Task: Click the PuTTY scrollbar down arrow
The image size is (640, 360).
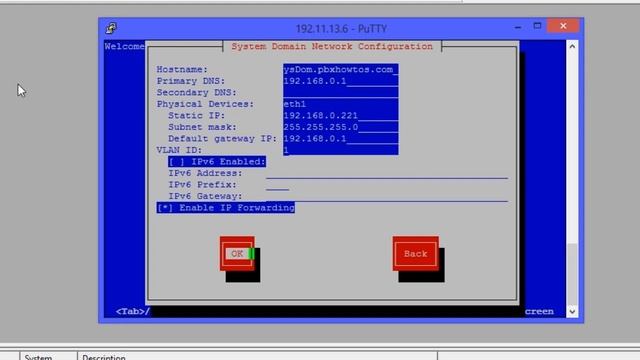Action: (x=572, y=311)
